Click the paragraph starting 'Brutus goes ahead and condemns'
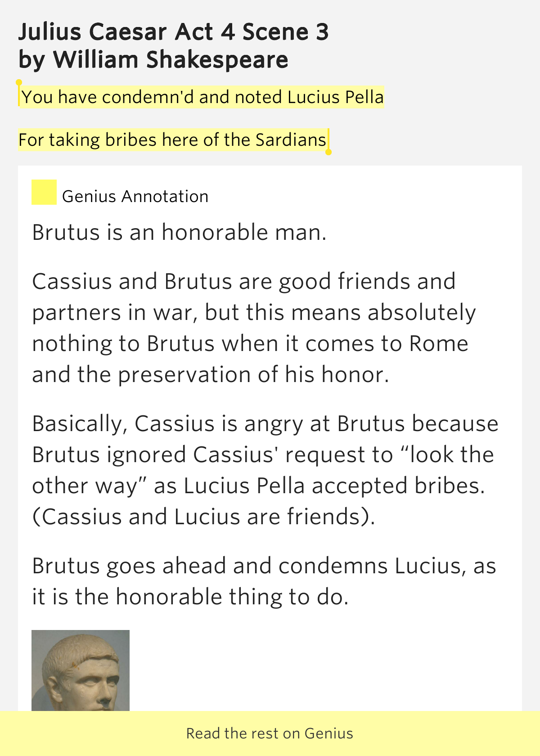 click(264, 581)
